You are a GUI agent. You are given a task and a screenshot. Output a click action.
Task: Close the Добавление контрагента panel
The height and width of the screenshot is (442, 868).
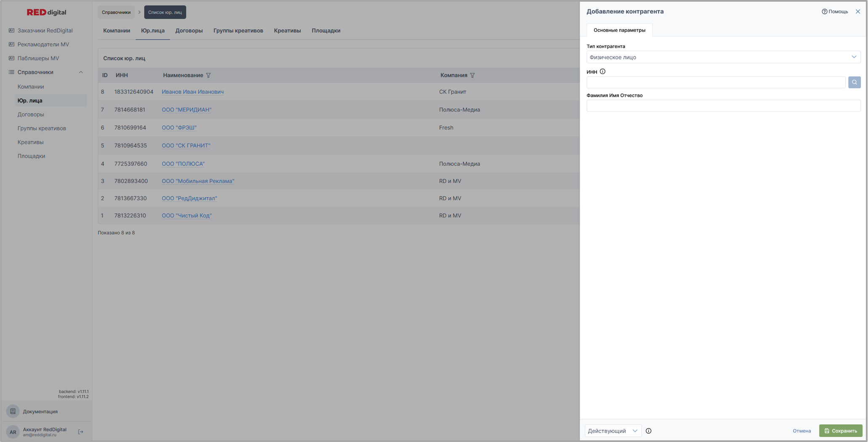(x=857, y=11)
